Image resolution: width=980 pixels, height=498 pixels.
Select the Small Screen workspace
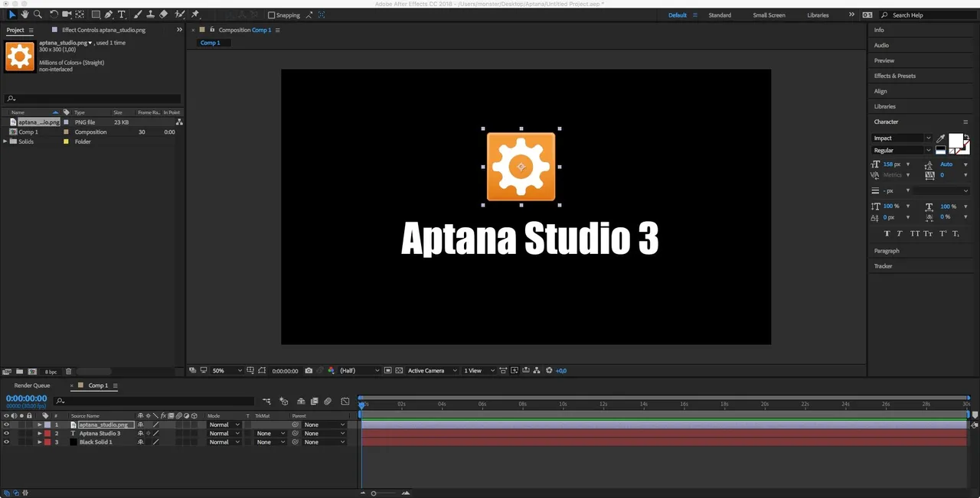(x=769, y=15)
